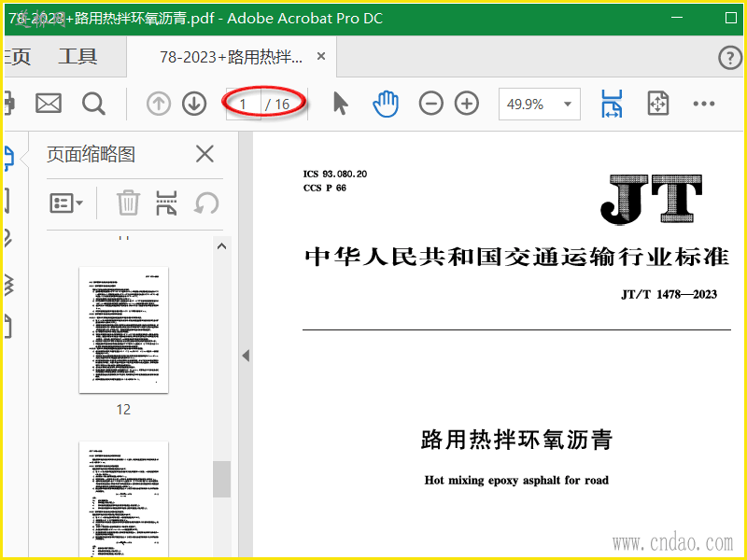Open the page thumbnails sidebar icon
The height and width of the screenshot is (560, 747).
coord(8,159)
